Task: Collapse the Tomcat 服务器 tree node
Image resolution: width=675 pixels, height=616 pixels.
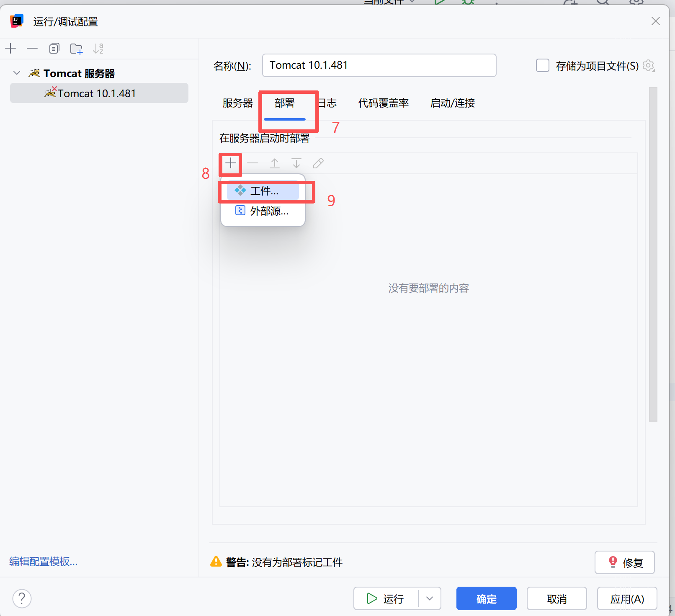Action: pyautogui.click(x=17, y=73)
